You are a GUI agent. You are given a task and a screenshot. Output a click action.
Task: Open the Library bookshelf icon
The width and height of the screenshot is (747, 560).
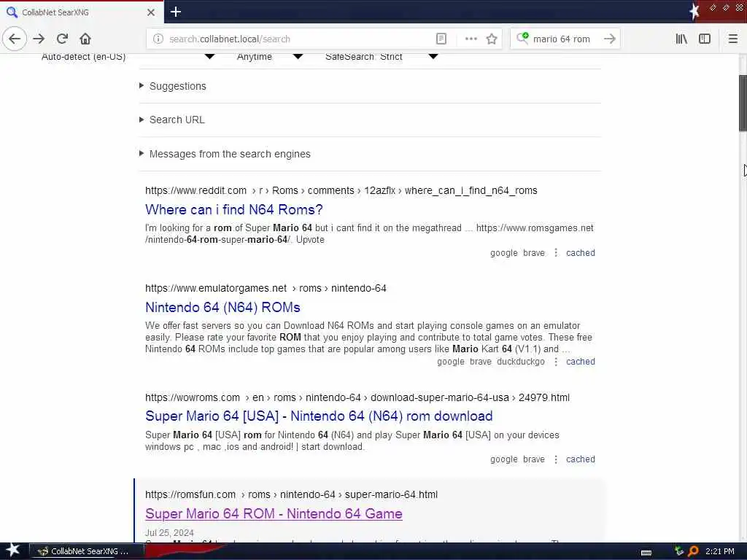point(681,39)
